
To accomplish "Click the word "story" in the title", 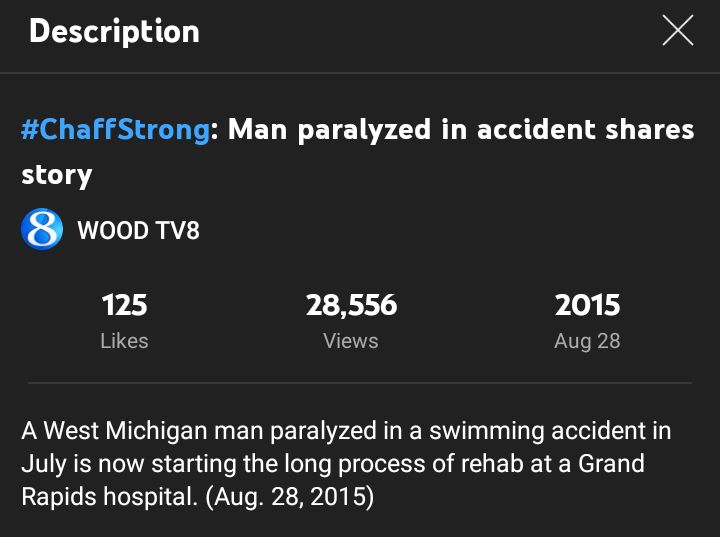I will (57, 175).
